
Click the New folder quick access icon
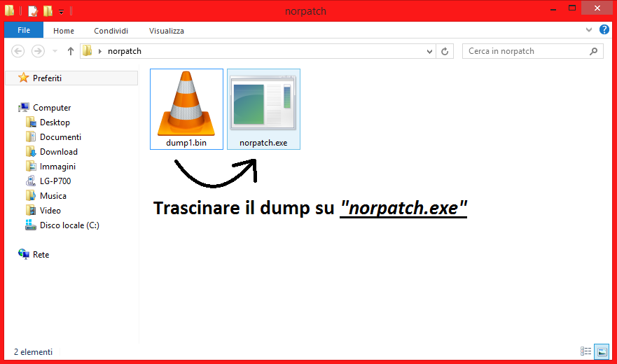point(48,11)
